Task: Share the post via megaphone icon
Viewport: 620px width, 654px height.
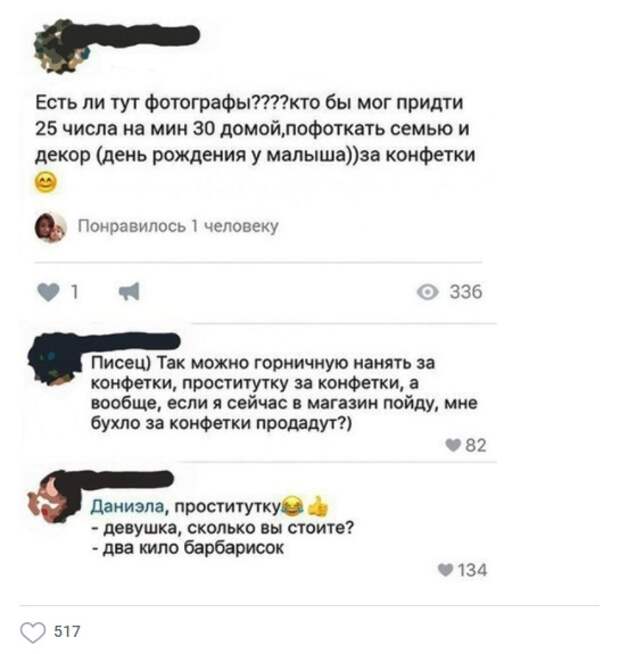Action: (x=129, y=292)
